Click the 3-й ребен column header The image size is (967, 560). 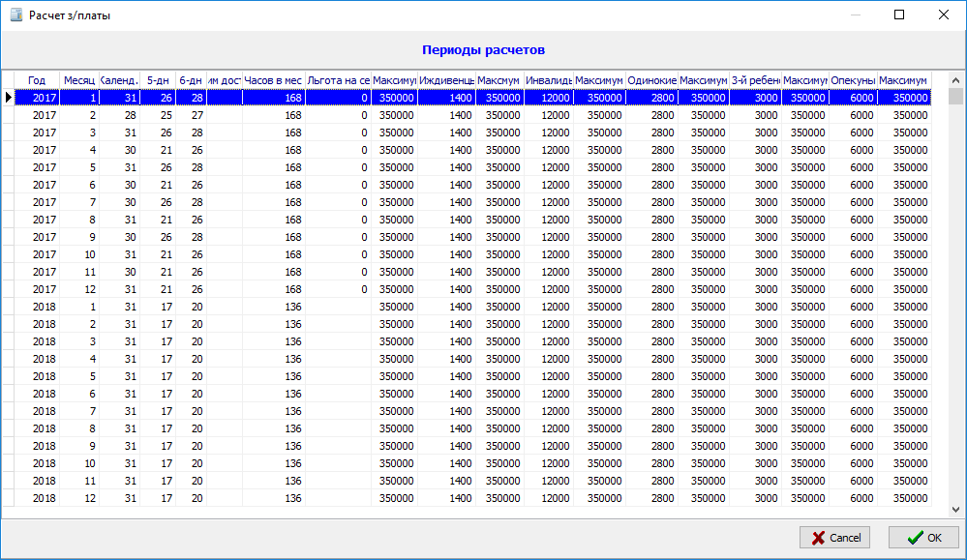click(x=756, y=80)
